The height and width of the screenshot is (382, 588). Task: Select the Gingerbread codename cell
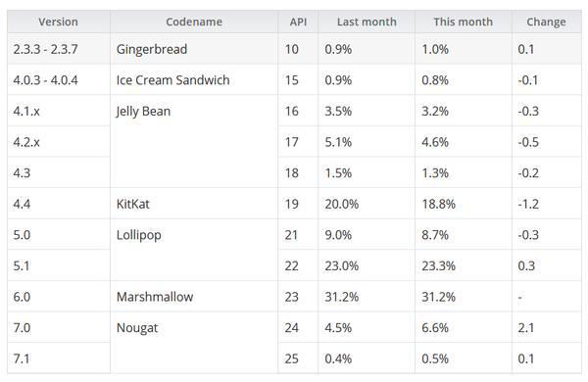(194, 49)
